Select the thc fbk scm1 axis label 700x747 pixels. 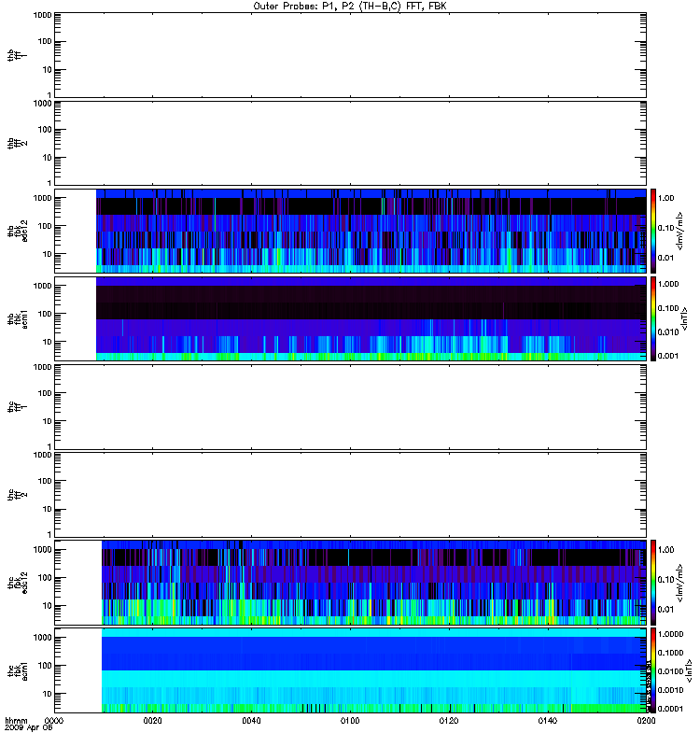tap(17, 670)
